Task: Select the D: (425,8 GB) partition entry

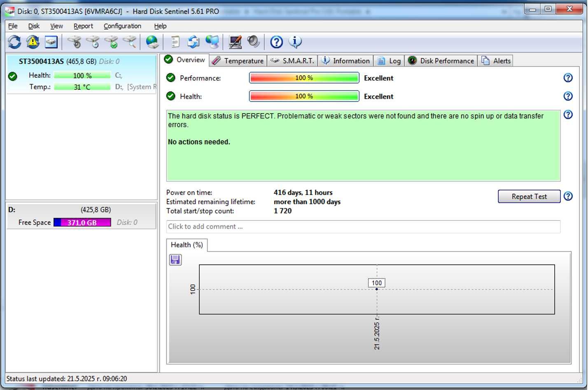Action: click(x=81, y=216)
